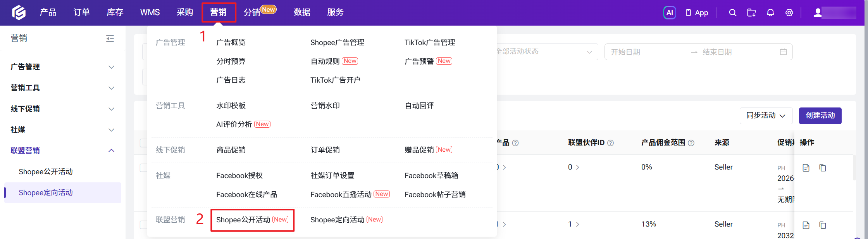Viewport: 868px width, 239px height.
Task: Click copy icon in the 0% row
Action: pyautogui.click(x=823, y=168)
